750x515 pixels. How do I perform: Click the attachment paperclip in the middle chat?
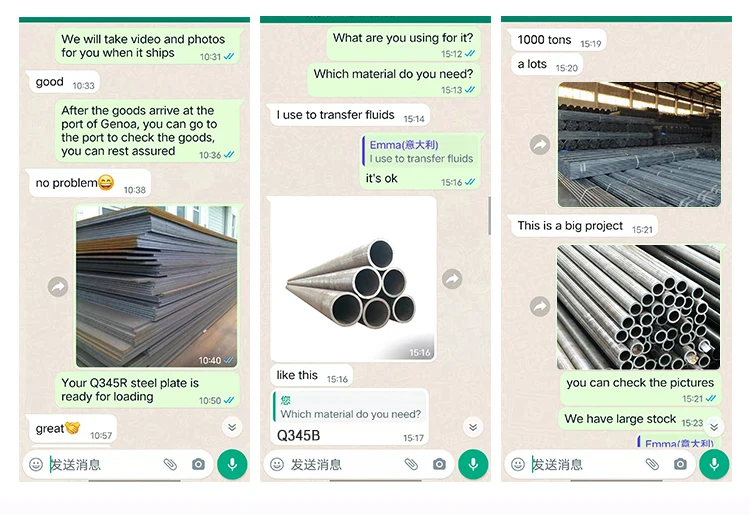(x=411, y=464)
